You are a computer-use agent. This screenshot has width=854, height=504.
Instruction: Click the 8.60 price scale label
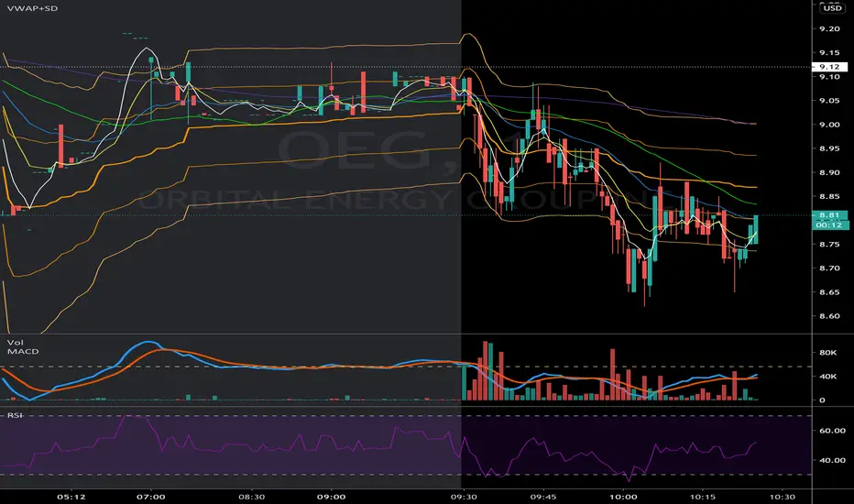point(829,316)
